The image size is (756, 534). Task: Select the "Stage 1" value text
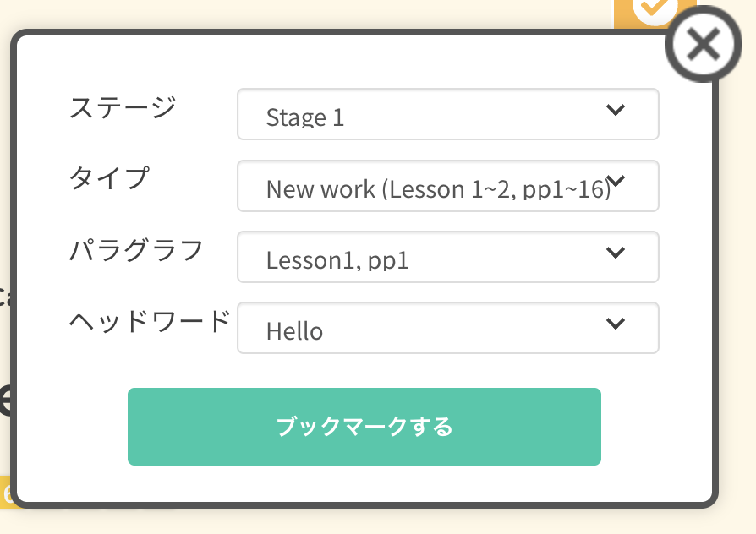[x=305, y=117]
